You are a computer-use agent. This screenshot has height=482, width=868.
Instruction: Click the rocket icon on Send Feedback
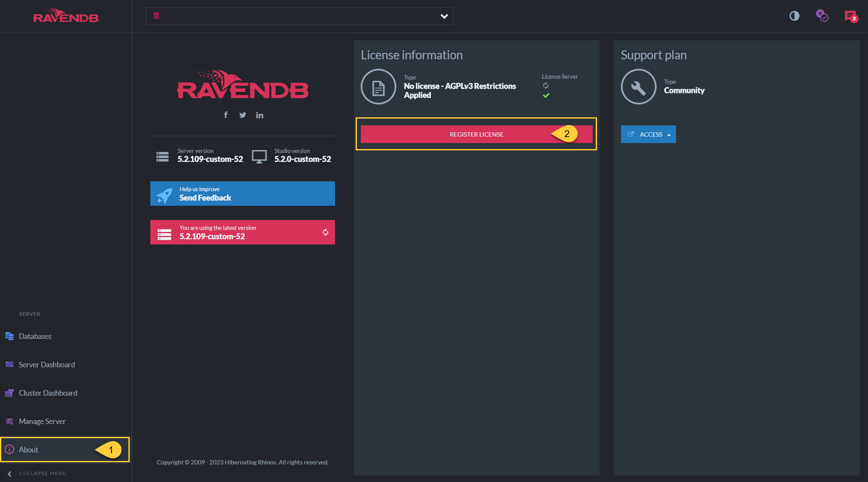(164, 195)
